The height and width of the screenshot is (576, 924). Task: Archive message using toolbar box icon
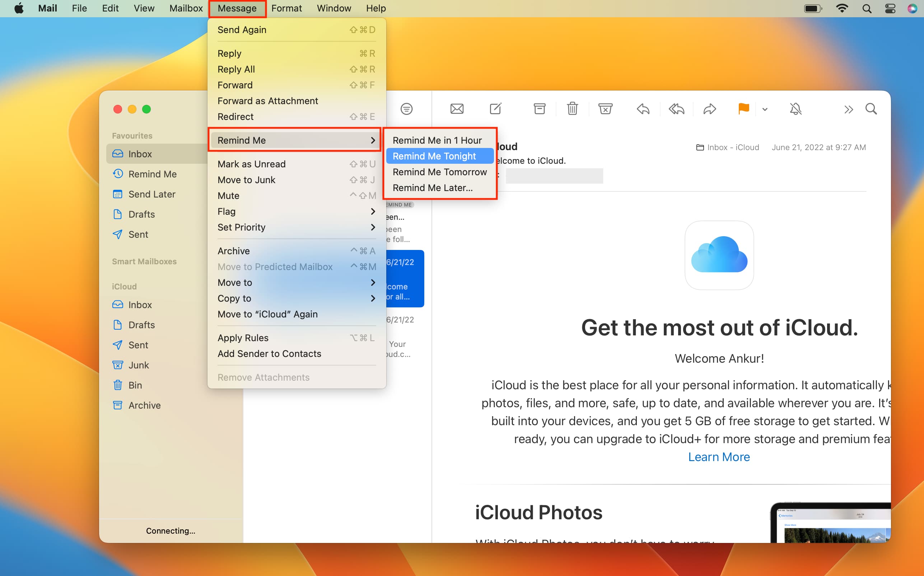539,109
